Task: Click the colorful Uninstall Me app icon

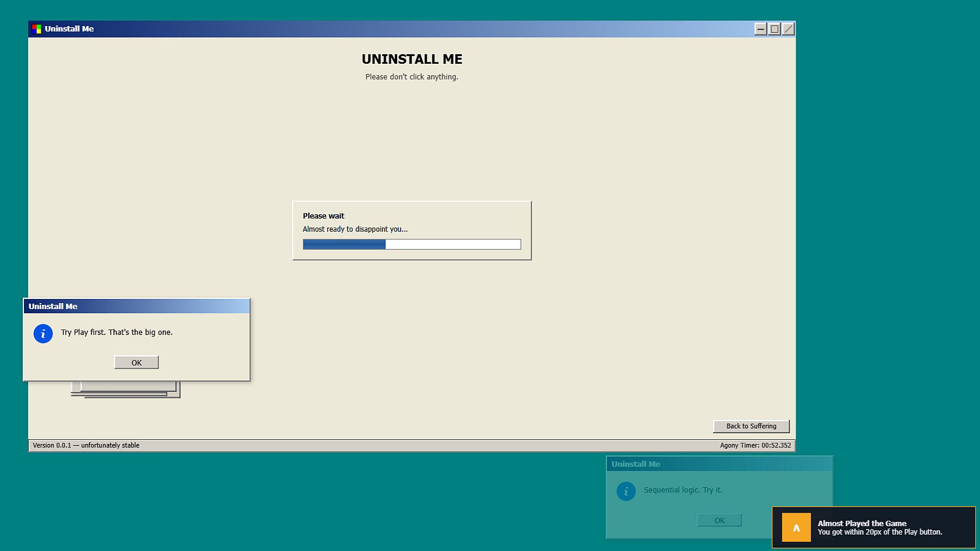Action: click(36, 29)
